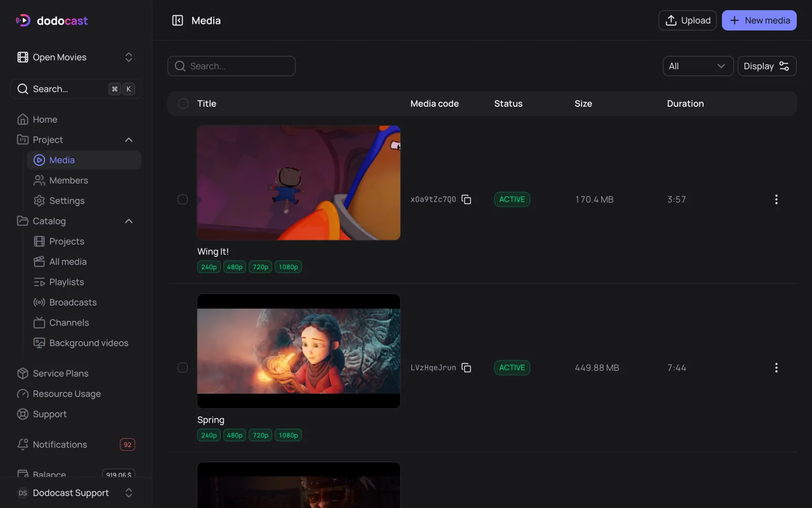Open the Dodocast Support account switcher

(x=76, y=493)
